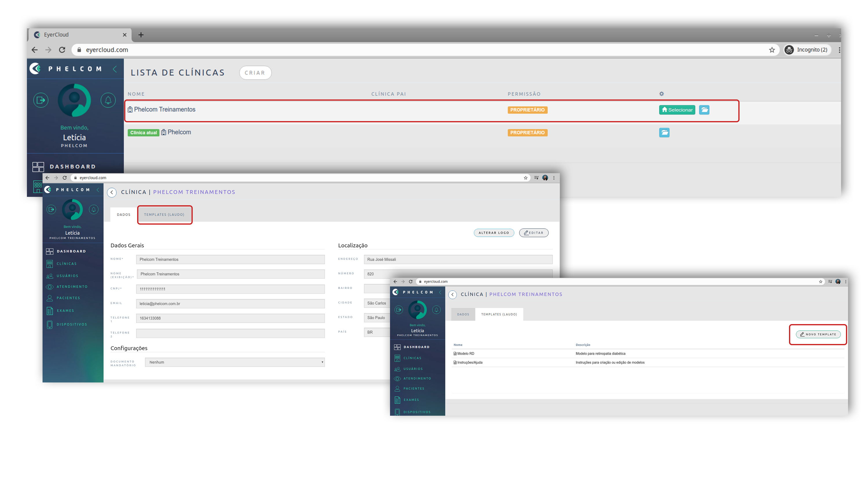Click ALTERAR LOGO button
Viewport: 868px width, 488px height.
tap(494, 233)
